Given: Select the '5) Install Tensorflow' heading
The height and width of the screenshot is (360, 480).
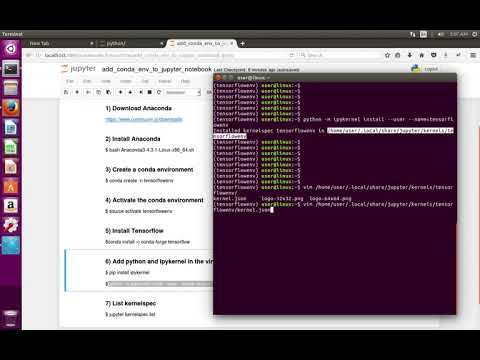Looking at the screenshot, I should [x=134, y=231].
